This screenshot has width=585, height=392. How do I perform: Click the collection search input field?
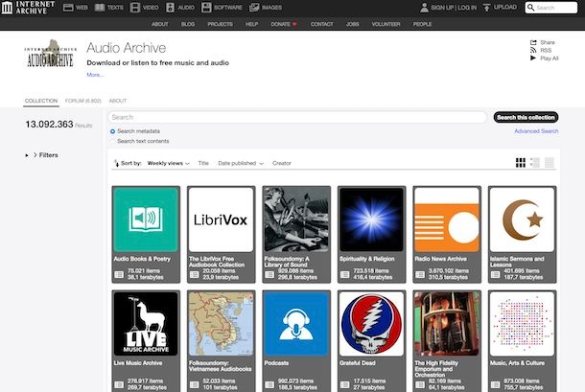297,117
